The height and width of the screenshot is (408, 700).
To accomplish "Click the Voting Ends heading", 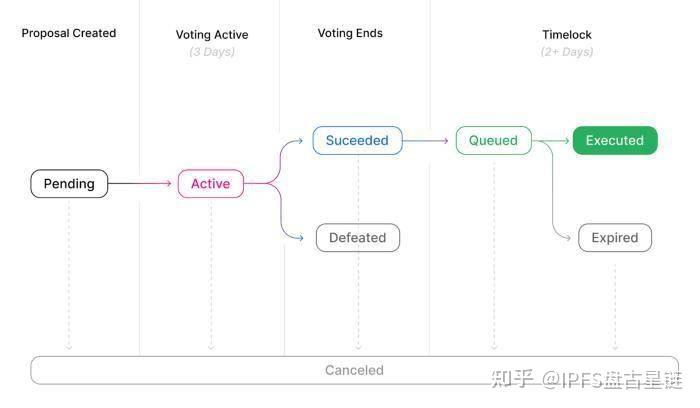I will [350, 33].
